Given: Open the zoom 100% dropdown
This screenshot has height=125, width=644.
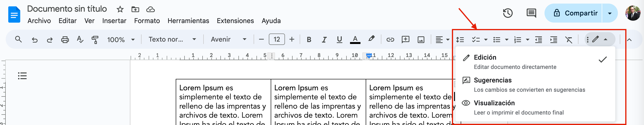Looking at the screenshot, I should pos(121,39).
